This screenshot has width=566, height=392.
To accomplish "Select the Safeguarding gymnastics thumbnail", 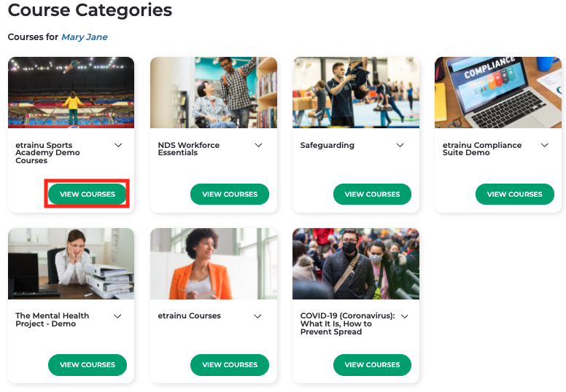I will pos(356,93).
